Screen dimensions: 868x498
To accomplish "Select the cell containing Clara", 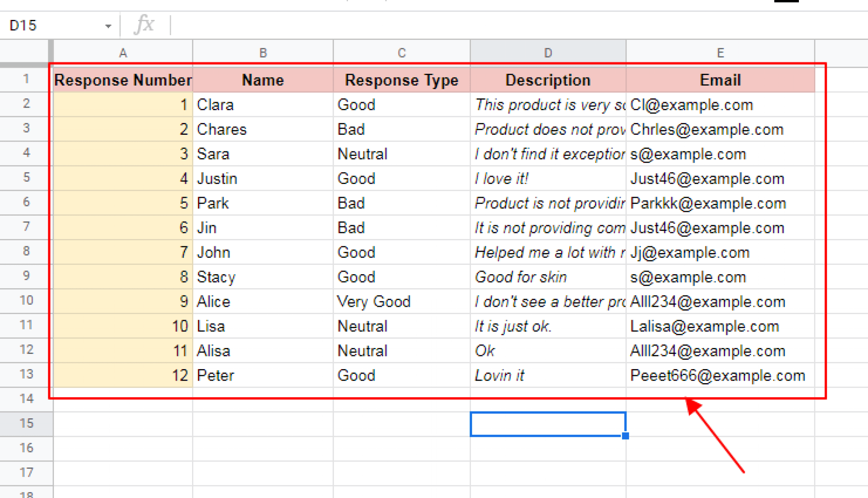I will (x=262, y=104).
